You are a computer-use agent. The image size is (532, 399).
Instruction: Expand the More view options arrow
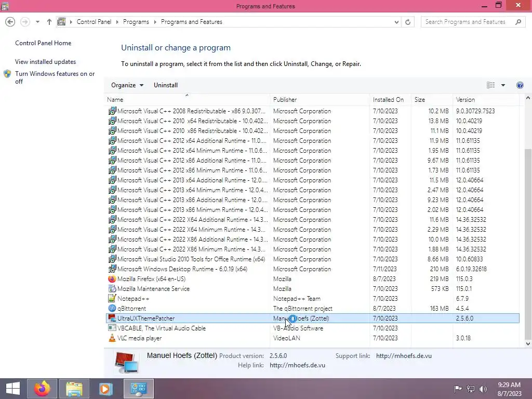(503, 85)
